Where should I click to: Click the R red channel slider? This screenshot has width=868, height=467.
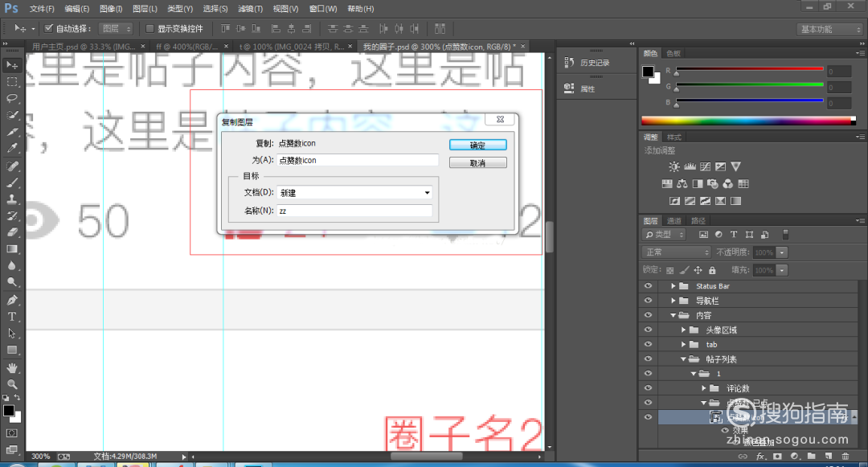click(750, 69)
